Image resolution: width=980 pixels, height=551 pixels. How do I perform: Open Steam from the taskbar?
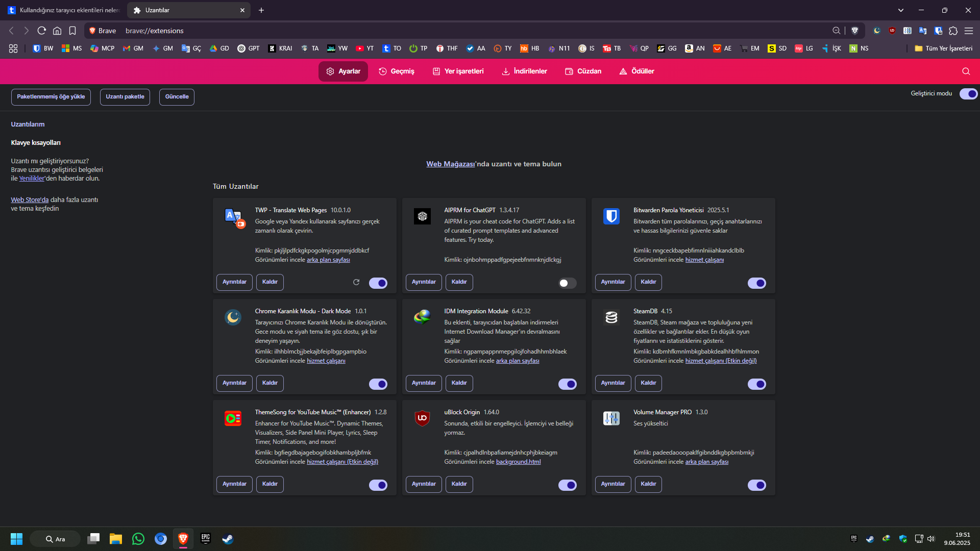[x=228, y=539]
